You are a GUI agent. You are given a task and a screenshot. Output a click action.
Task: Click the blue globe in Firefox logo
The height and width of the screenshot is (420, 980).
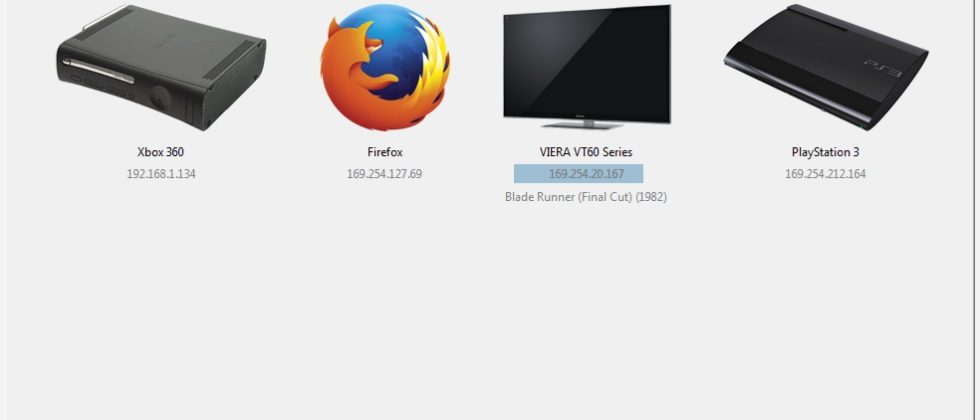(391, 50)
